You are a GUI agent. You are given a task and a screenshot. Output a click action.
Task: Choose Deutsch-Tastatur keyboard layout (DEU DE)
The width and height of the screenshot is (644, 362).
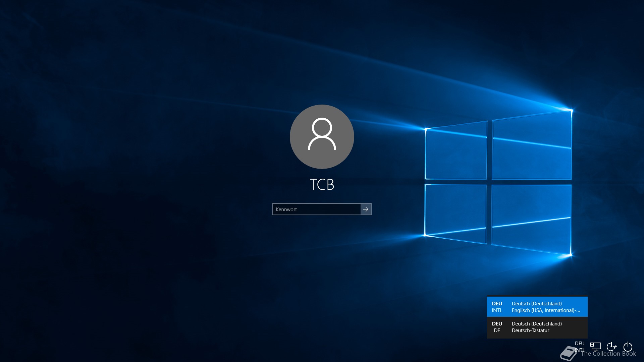point(537,327)
